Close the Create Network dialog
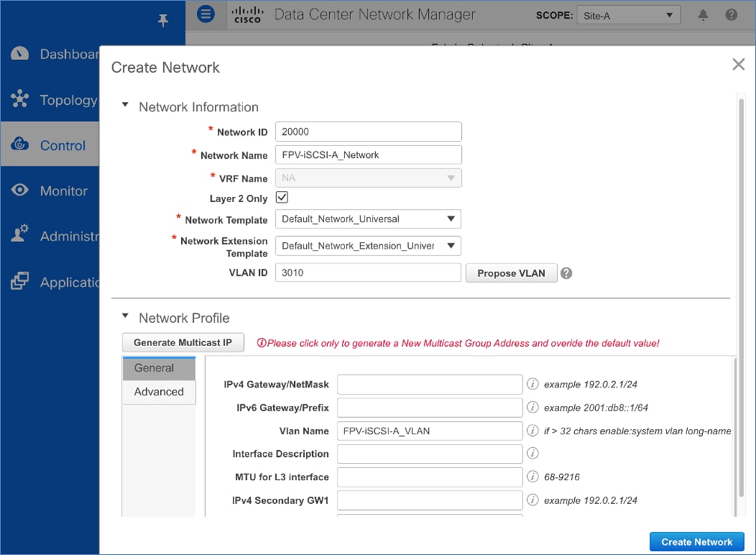The width and height of the screenshot is (756, 555). point(738,64)
